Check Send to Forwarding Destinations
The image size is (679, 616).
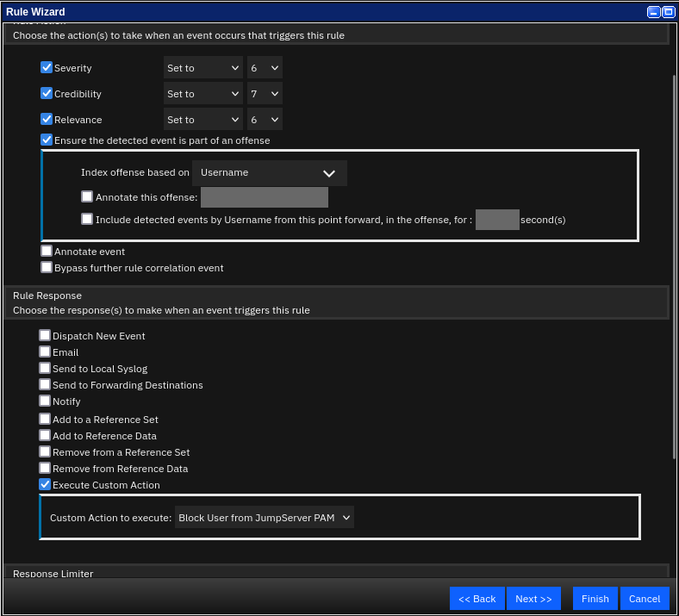[x=45, y=384]
